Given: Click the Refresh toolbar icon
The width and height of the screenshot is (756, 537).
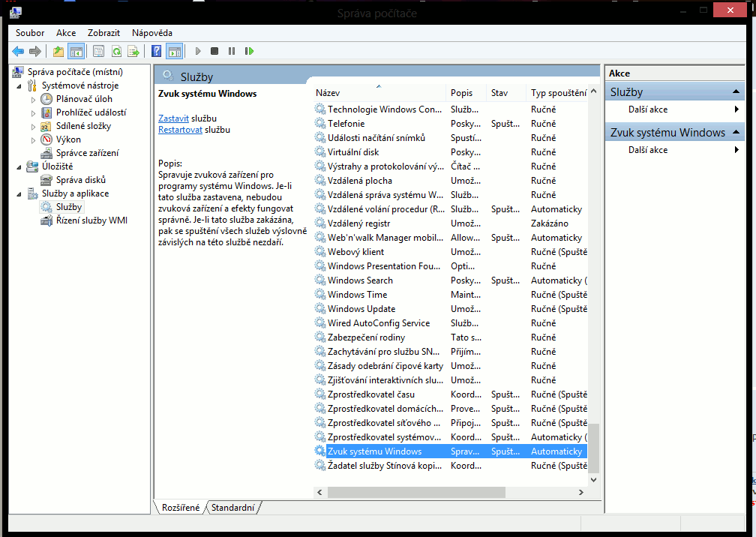Looking at the screenshot, I should 116,51.
